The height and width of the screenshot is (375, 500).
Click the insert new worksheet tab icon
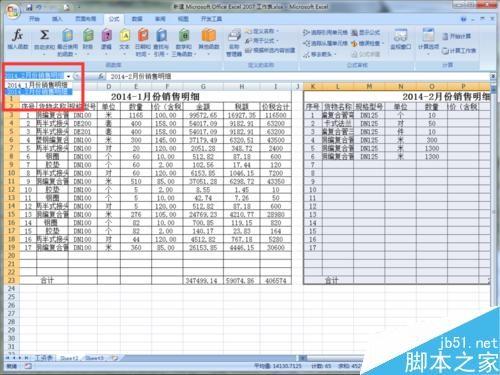tap(114, 358)
